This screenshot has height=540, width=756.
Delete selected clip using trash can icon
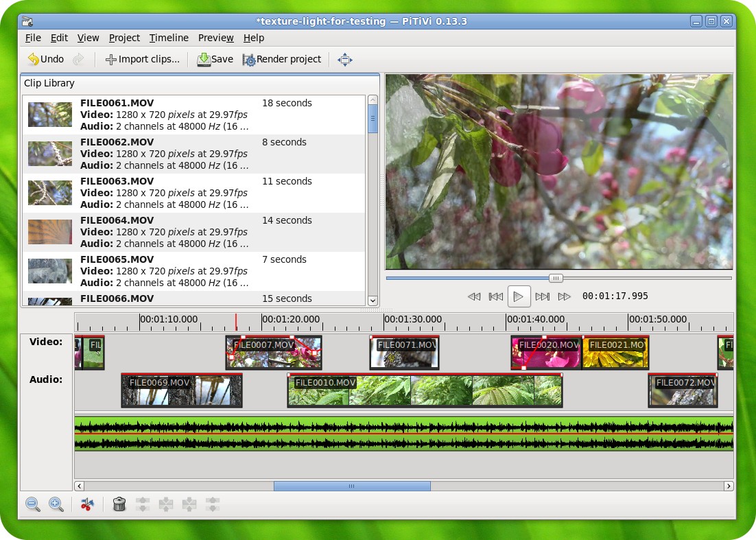119,504
